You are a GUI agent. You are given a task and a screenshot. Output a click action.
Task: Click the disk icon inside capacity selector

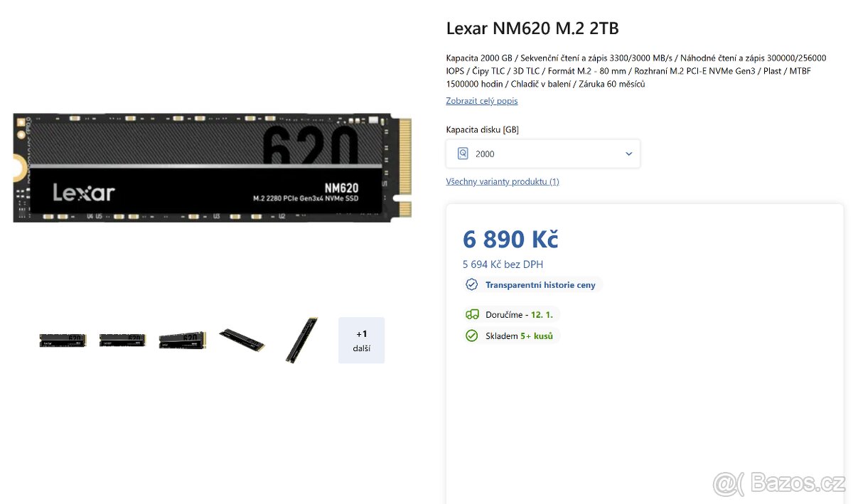click(x=463, y=154)
